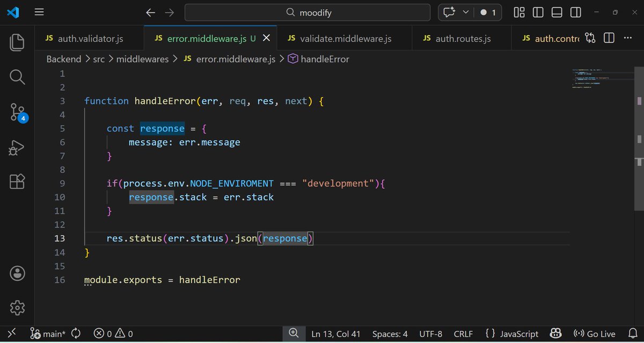The height and width of the screenshot is (343, 644).
Task: Click err.message on line 6
Action: [210, 142]
